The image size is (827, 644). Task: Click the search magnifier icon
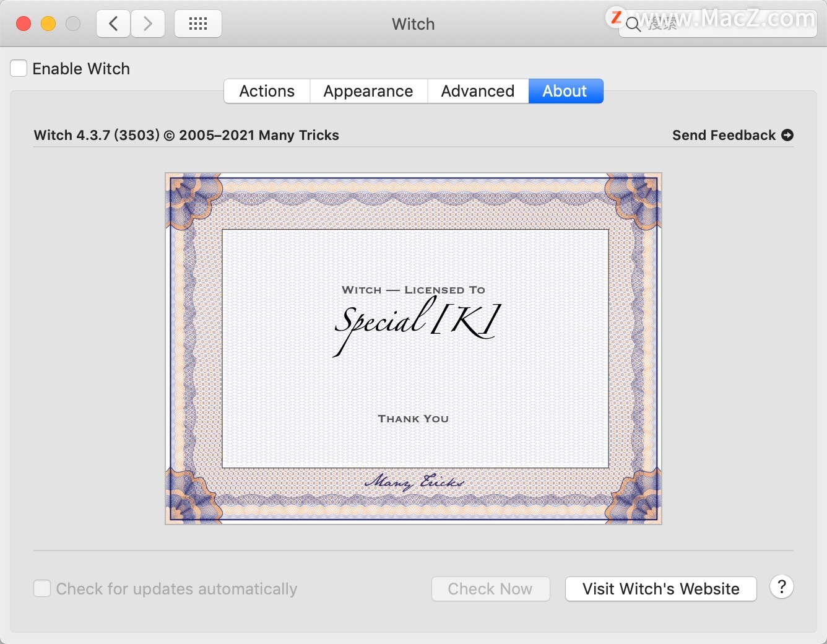click(633, 25)
